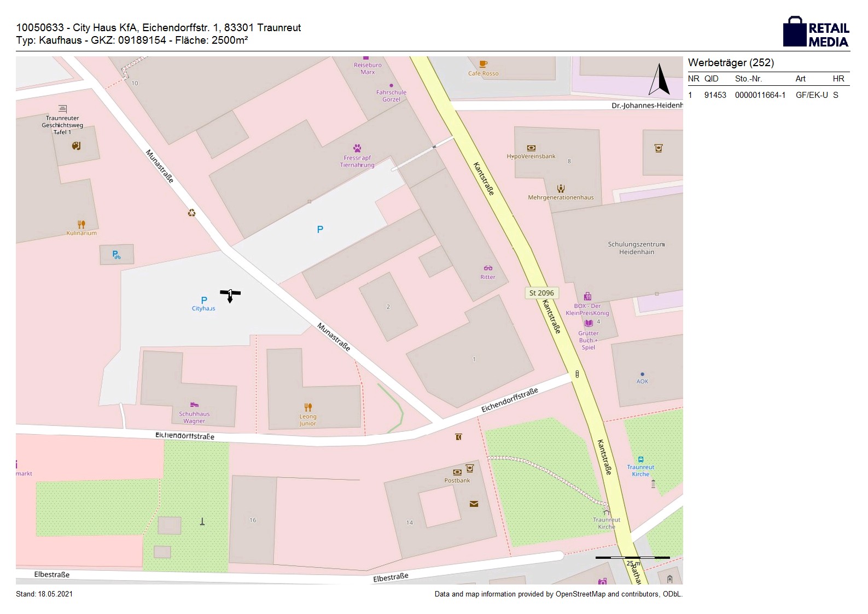
Task: Click the Leong Junior restaurant icon
Action: pos(308,407)
